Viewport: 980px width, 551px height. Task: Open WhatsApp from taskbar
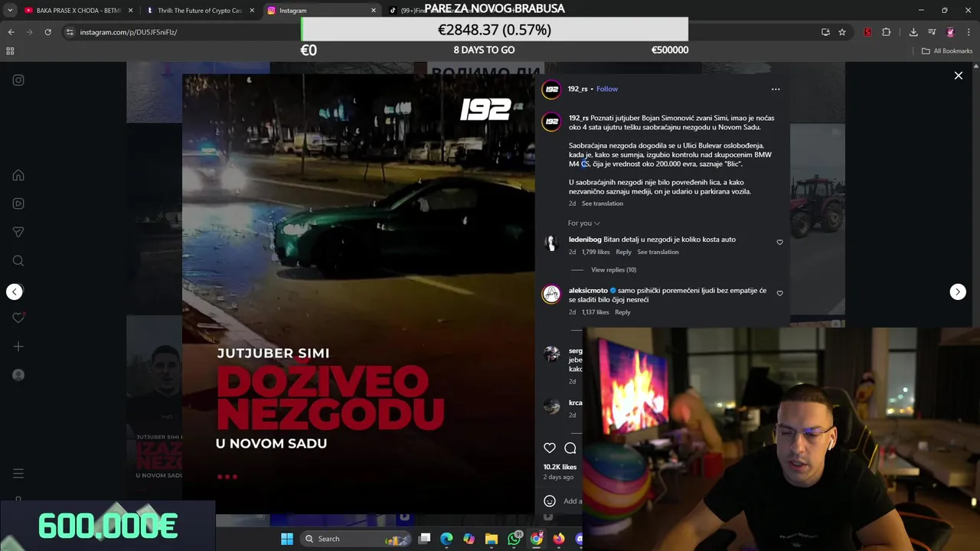tap(514, 539)
